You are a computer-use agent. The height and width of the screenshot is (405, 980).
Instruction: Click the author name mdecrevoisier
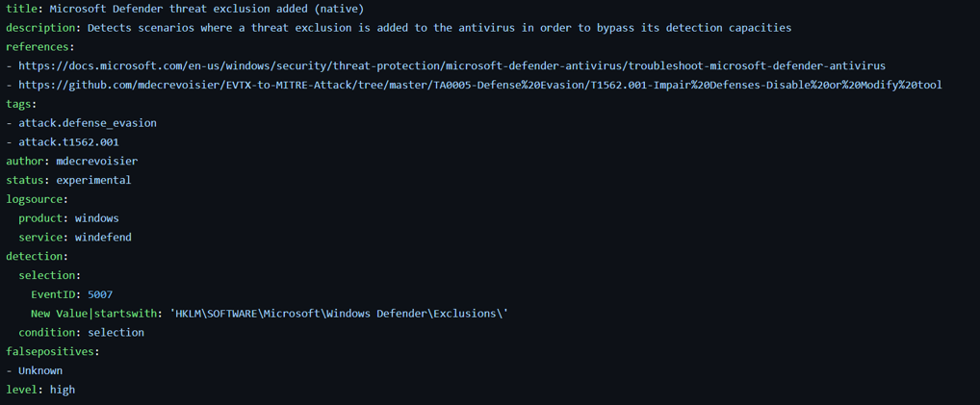tap(96, 161)
